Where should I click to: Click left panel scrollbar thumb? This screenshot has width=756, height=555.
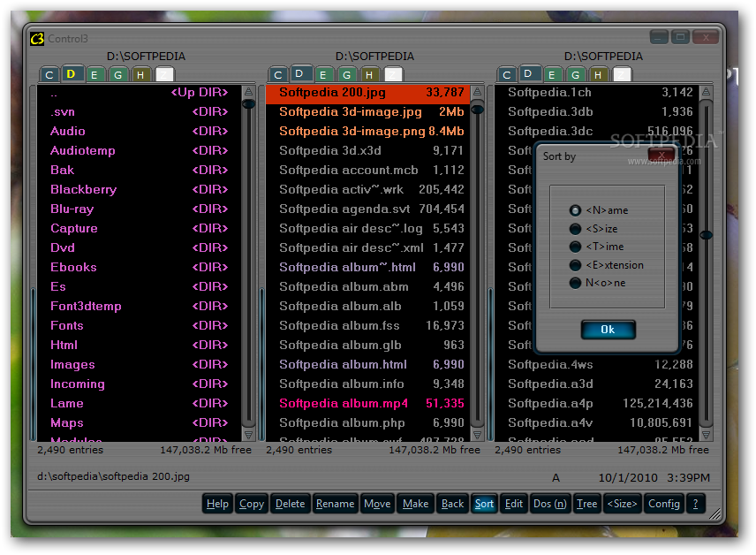tap(249, 104)
